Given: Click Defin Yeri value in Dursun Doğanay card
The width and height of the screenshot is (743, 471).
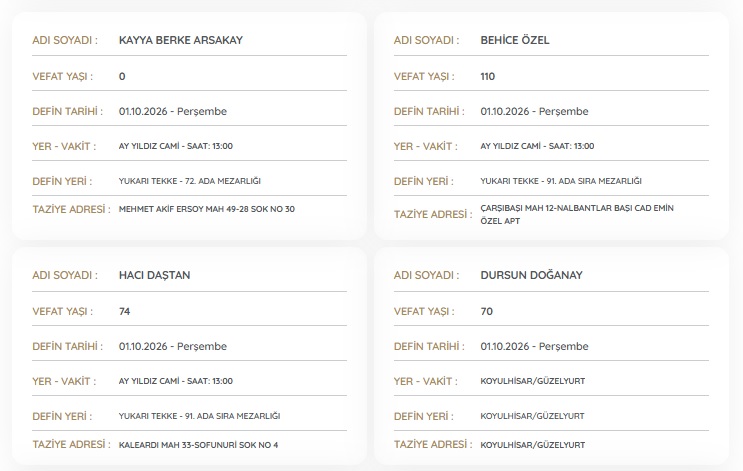Looking at the screenshot, I should 532,416.
